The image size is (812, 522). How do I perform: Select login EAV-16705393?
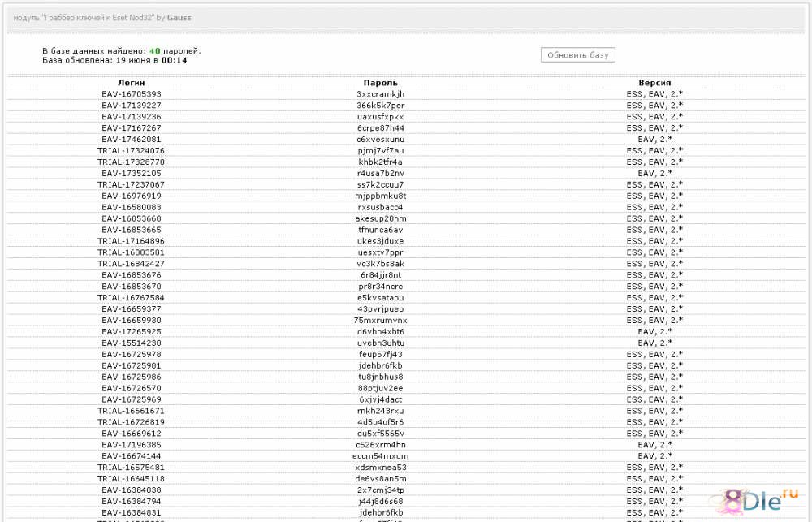[x=132, y=94]
